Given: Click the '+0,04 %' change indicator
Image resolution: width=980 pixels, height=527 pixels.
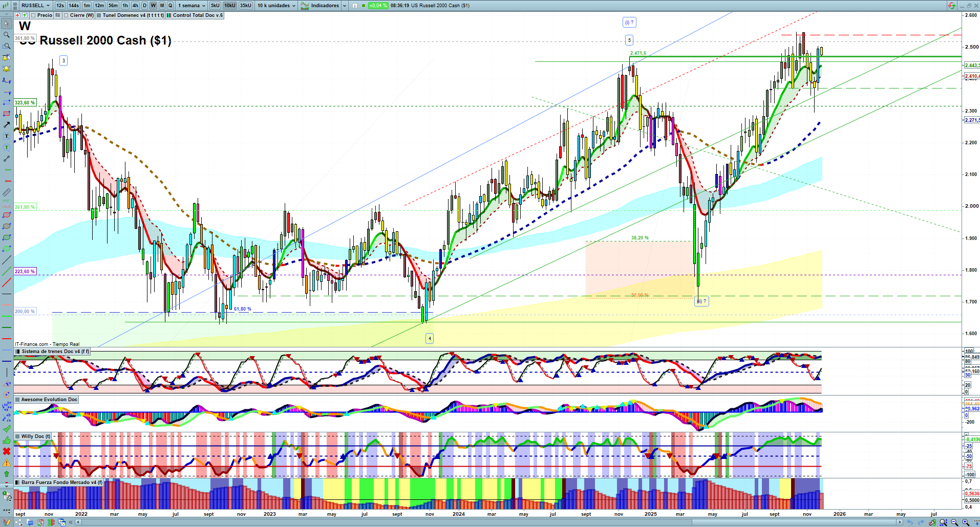Looking at the screenshot, I should pyautogui.click(x=378, y=6).
